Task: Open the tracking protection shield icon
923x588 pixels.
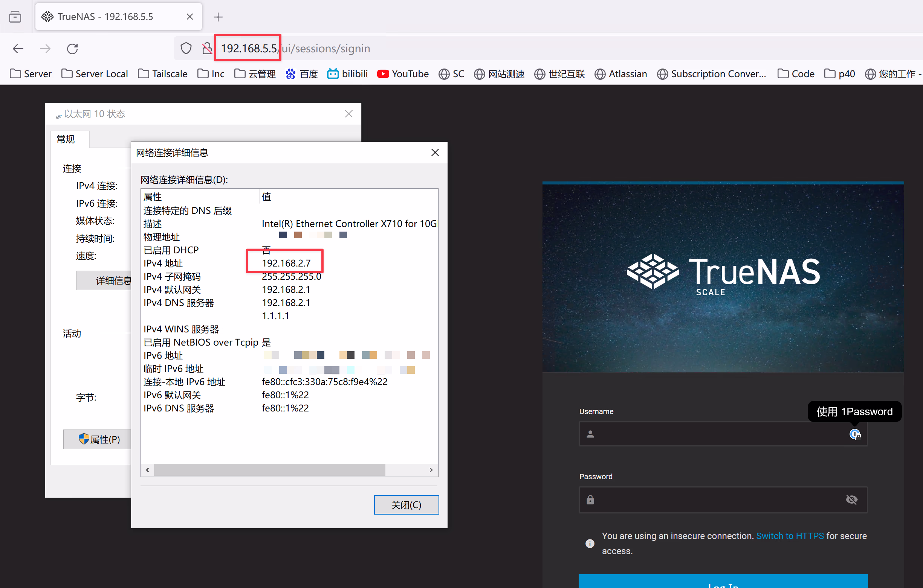Action: pyautogui.click(x=186, y=49)
